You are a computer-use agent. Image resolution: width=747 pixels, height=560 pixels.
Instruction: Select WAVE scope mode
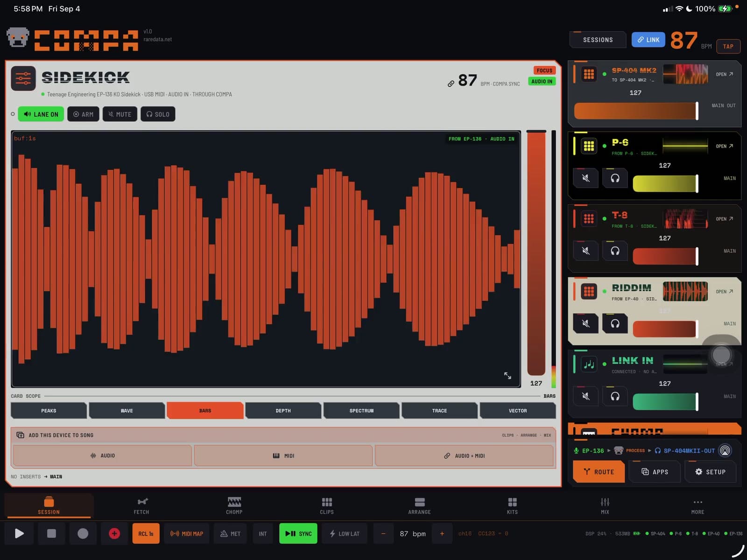(127, 411)
